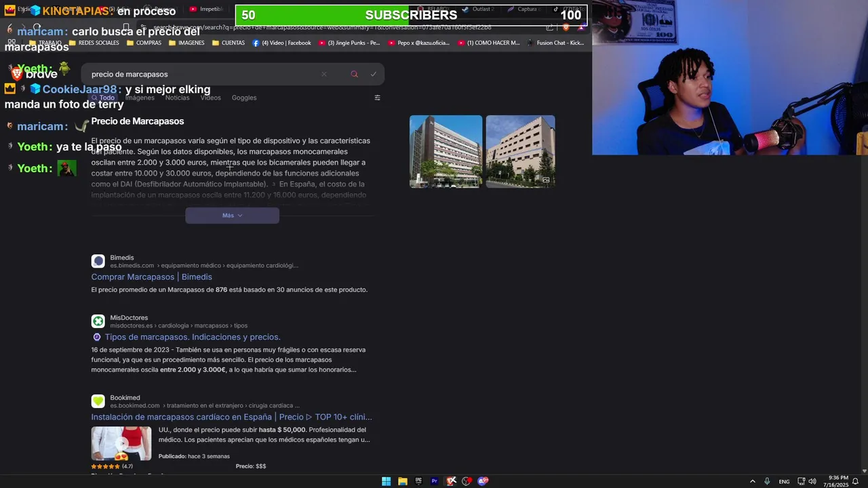Open the Discord taskbar icon with 9+ badge
Screen dimensions: 868x488
pos(483,481)
